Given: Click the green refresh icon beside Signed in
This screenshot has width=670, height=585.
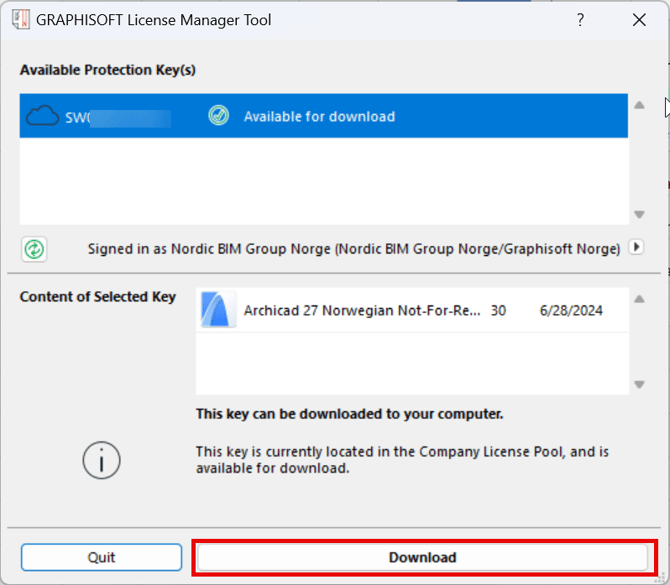Looking at the screenshot, I should (x=34, y=248).
